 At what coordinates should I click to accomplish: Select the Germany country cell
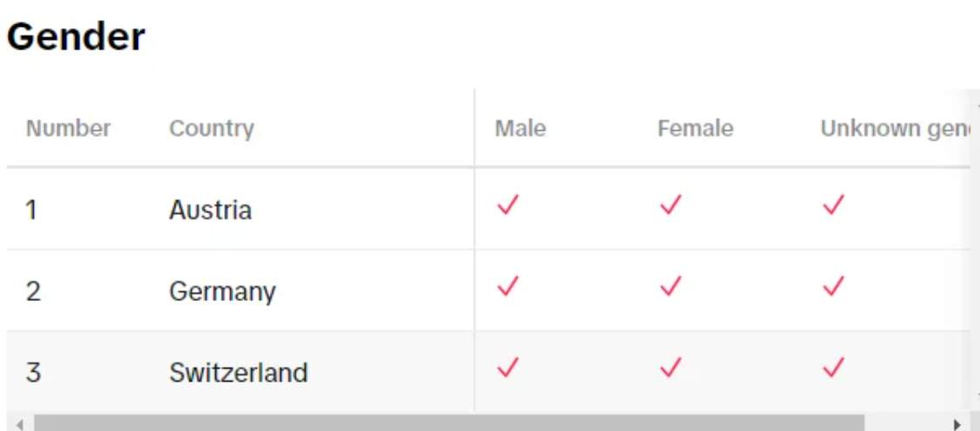[x=222, y=291]
